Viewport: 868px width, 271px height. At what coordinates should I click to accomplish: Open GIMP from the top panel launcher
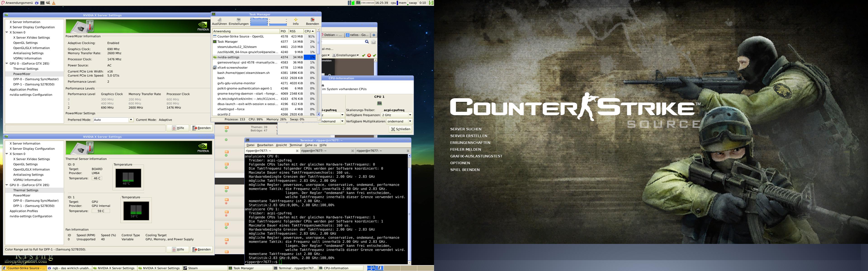pyautogui.click(x=48, y=3)
